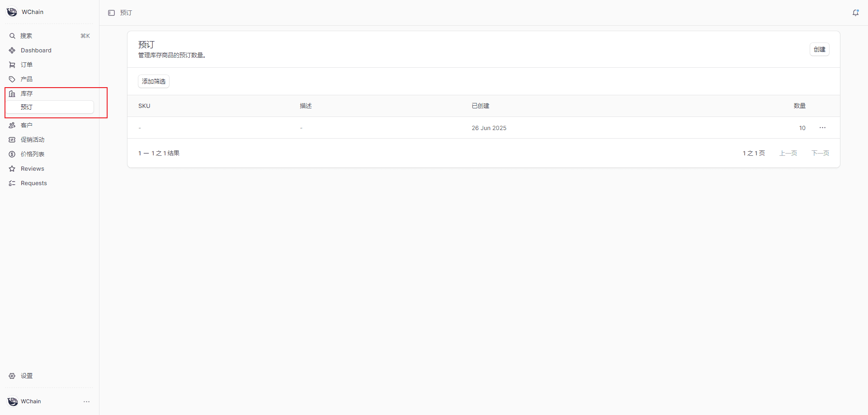Screen dimensions: 868x415
Task: Click the 下一页 next page button
Action: (x=820, y=153)
